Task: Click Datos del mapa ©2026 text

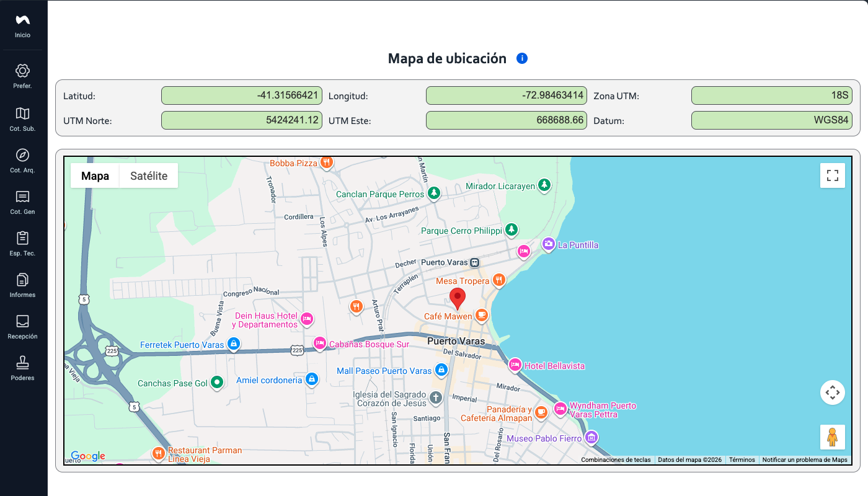Action: 690,460
